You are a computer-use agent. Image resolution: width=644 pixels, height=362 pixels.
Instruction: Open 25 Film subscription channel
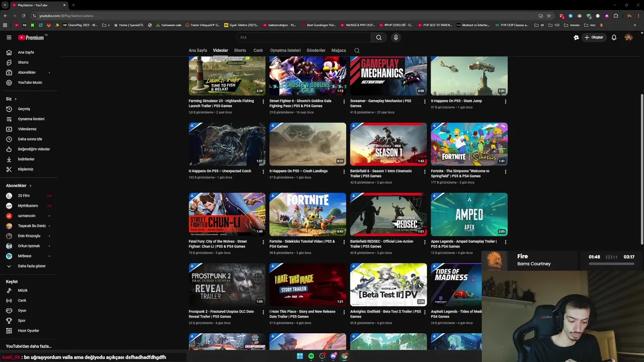click(24, 196)
